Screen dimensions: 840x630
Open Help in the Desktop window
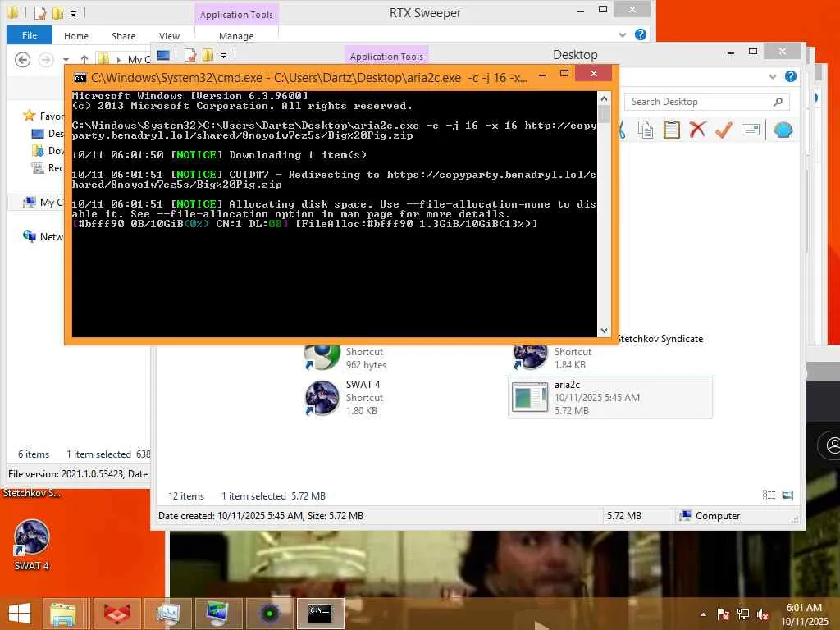pyautogui.click(x=791, y=76)
